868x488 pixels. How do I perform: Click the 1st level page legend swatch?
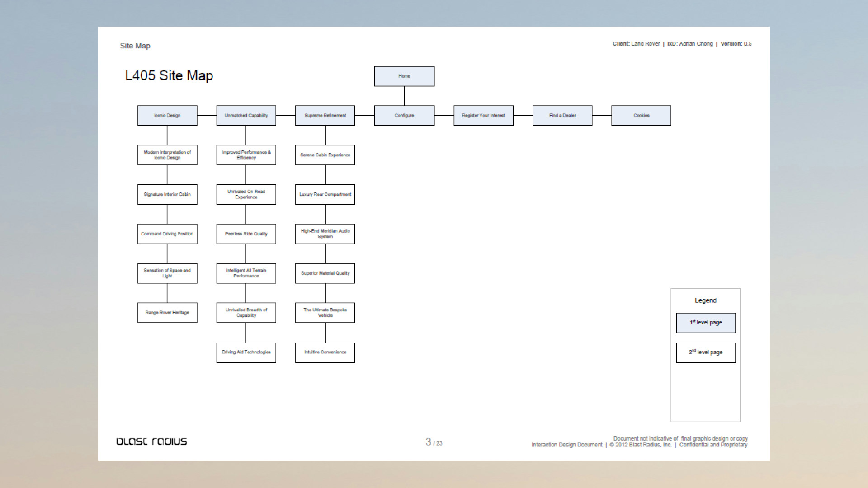click(706, 323)
